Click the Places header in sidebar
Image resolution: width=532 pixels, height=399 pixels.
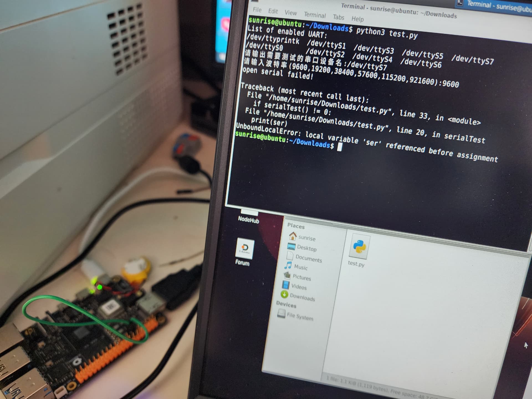point(296,226)
